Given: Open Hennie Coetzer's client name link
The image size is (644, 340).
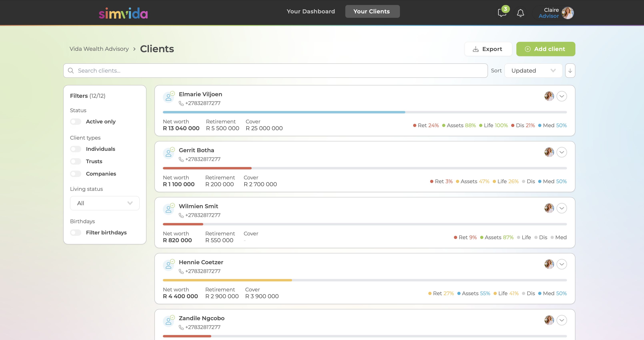Looking at the screenshot, I should (201, 262).
